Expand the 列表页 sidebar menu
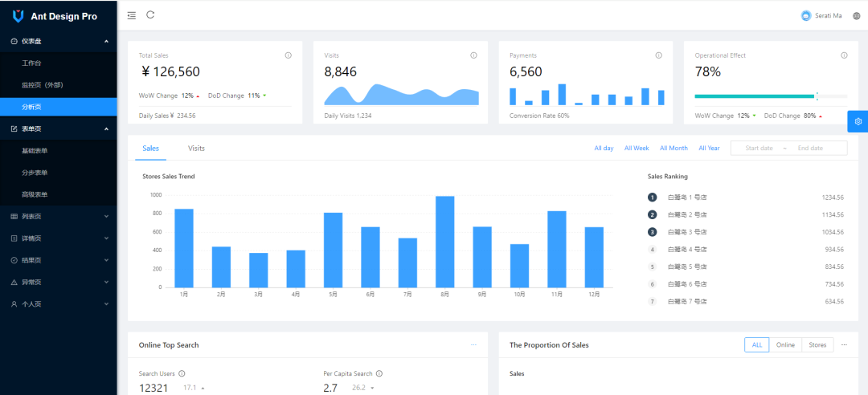Screen dimensions: 868x395 coord(58,217)
